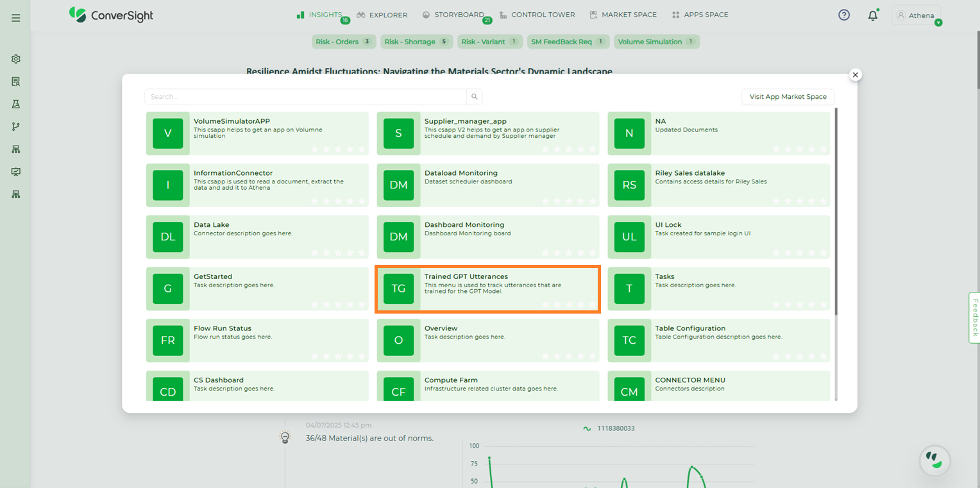980x488 pixels.
Task: Click the ConverSight logo
Action: 111,15
